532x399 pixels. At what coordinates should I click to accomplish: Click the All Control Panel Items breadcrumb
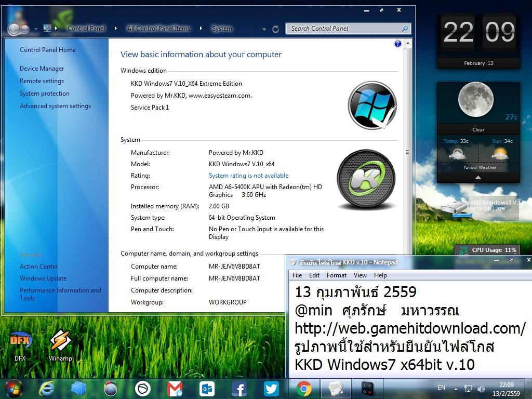159,29
